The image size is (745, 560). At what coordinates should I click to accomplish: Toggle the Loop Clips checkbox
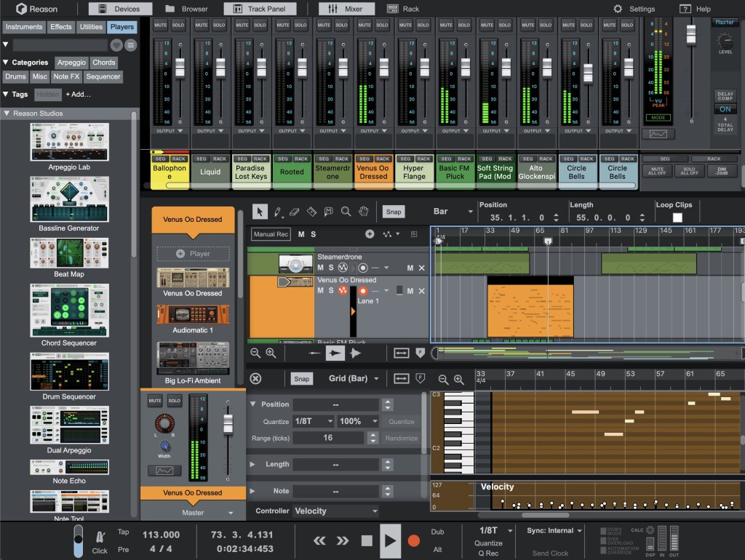pyautogui.click(x=677, y=217)
